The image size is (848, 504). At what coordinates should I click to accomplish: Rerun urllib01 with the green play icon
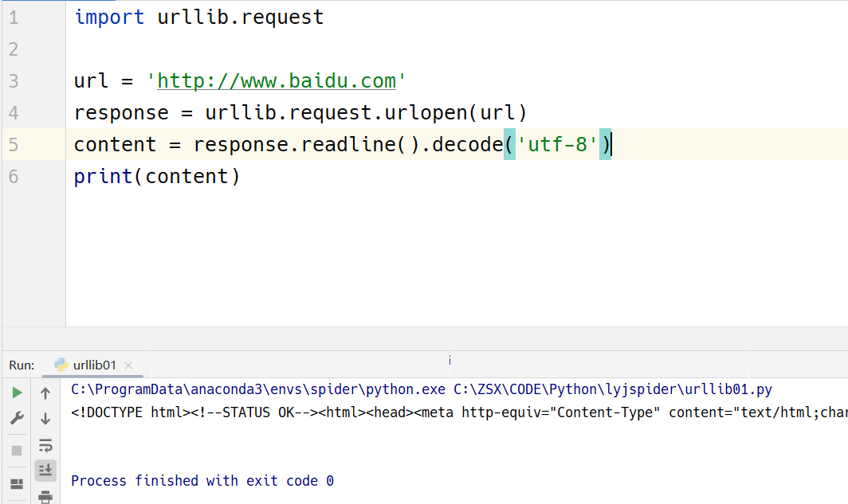point(17,393)
